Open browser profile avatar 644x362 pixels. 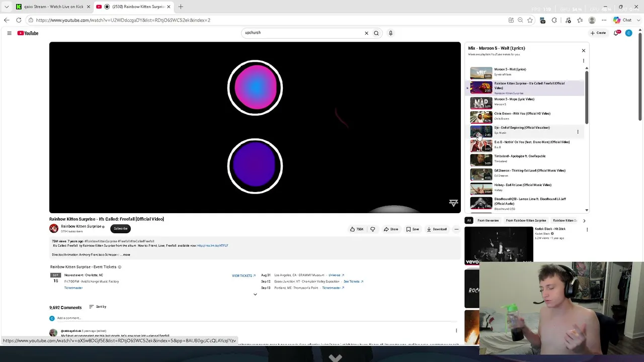pyautogui.click(x=592, y=20)
